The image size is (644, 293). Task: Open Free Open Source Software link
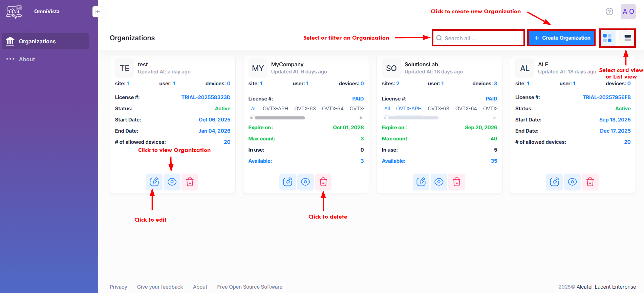[x=250, y=287]
